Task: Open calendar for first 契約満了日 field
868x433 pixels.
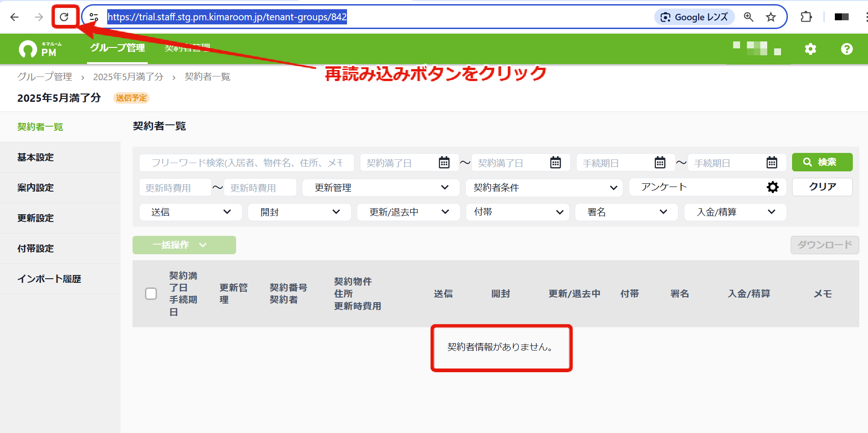Action: (x=444, y=163)
